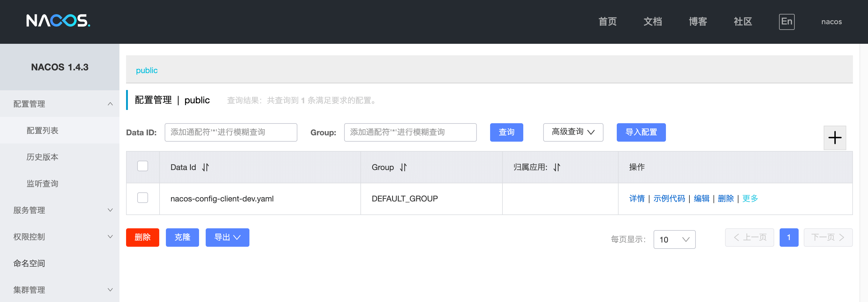Image resolution: width=868 pixels, height=302 pixels.
Task: Focus the Group search input
Action: coord(410,132)
